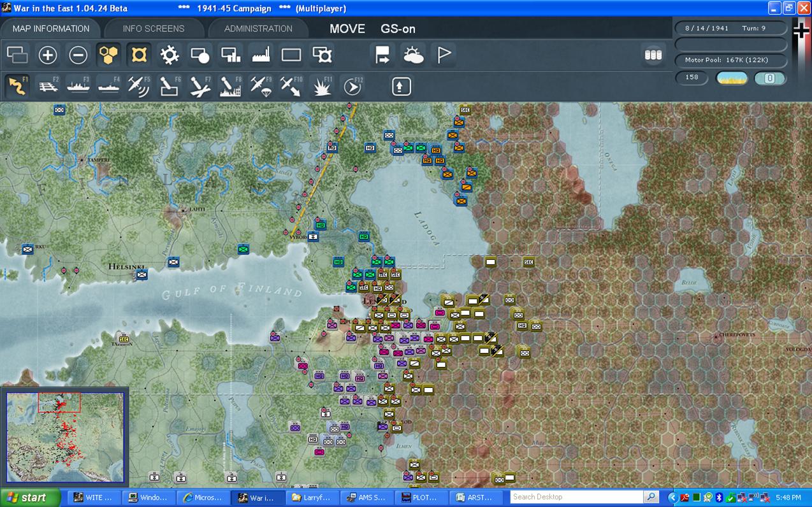Switch to the Micros... browser taskbar item

[x=201, y=497]
